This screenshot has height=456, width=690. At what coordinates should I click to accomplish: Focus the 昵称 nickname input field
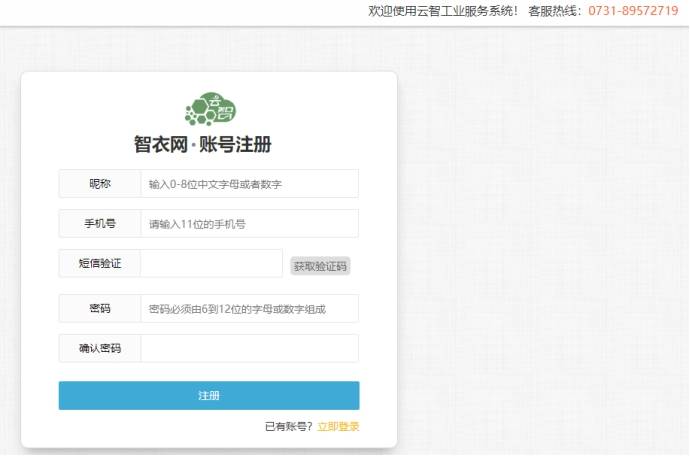click(250, 184)
